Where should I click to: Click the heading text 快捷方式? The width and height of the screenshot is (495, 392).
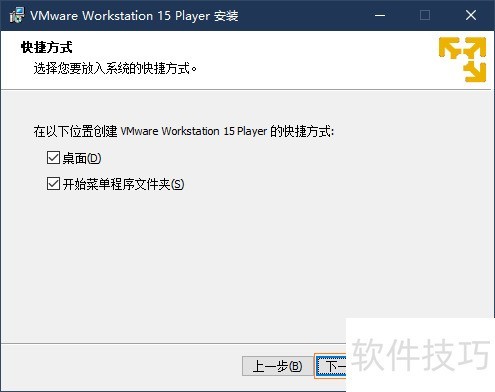click(x=46, y=47)
